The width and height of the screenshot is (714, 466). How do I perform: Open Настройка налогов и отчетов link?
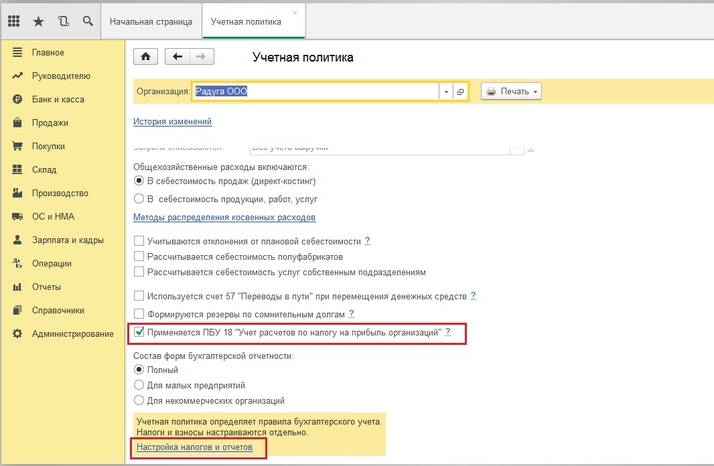pyautogui.click(x=194, y=447)
